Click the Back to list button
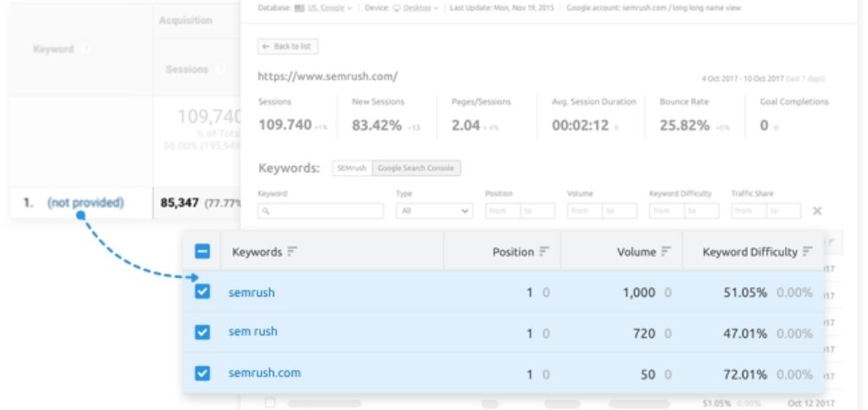The width and height of the screenshot is (868, 410). pyautogui.click(x=288, y=47)
